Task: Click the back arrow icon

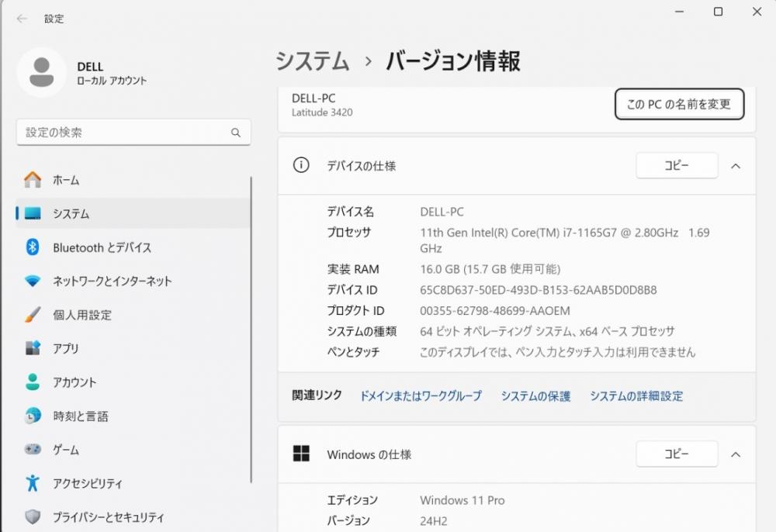Action: click(22, 19)
